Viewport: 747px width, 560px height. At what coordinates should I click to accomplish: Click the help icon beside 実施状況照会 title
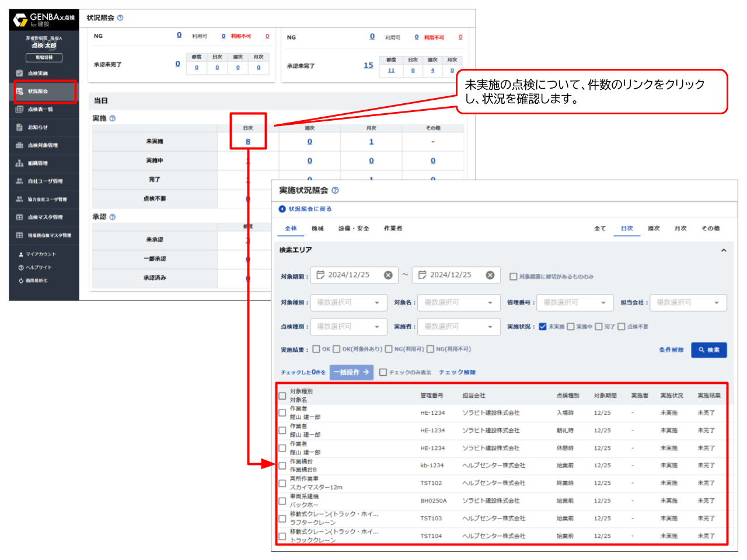pos(335,190)
